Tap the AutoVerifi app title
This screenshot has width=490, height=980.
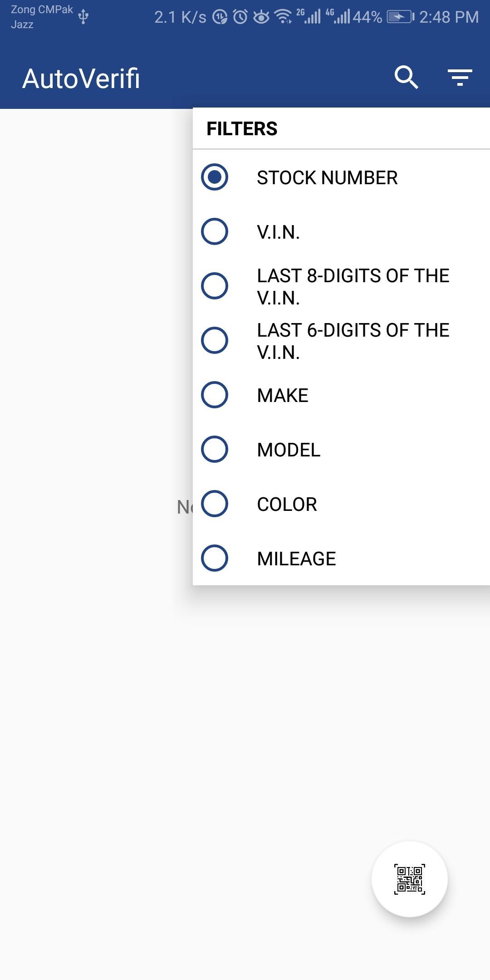pos(81,78)
